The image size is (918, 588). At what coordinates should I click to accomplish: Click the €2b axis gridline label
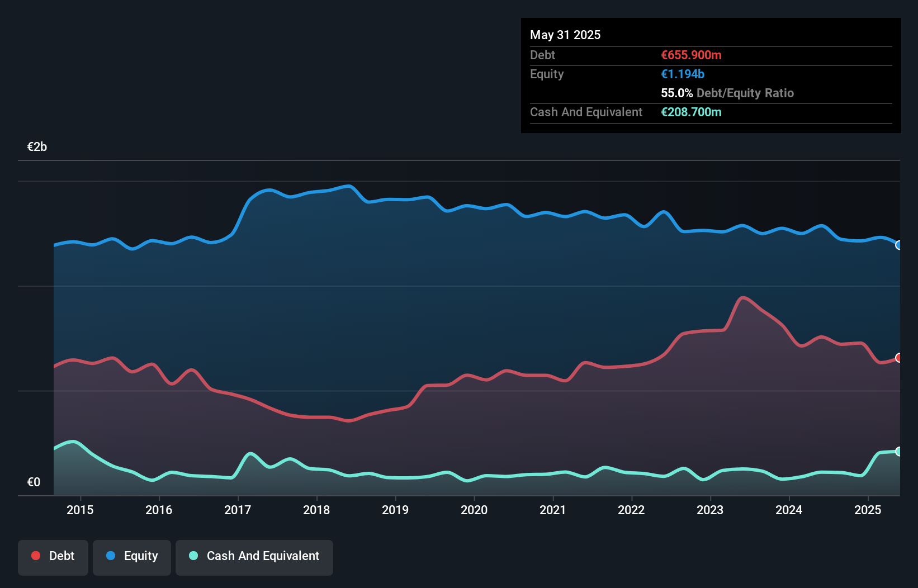[37, 146]
